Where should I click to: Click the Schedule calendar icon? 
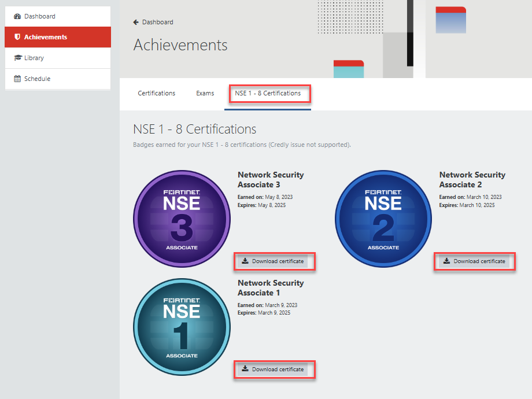click(17, 79)
